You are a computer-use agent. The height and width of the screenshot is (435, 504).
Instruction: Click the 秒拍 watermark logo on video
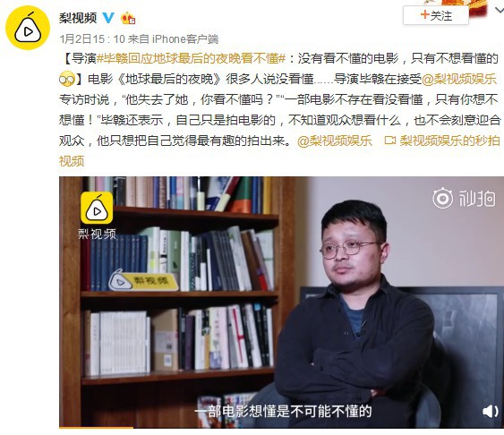pos(464,198)
